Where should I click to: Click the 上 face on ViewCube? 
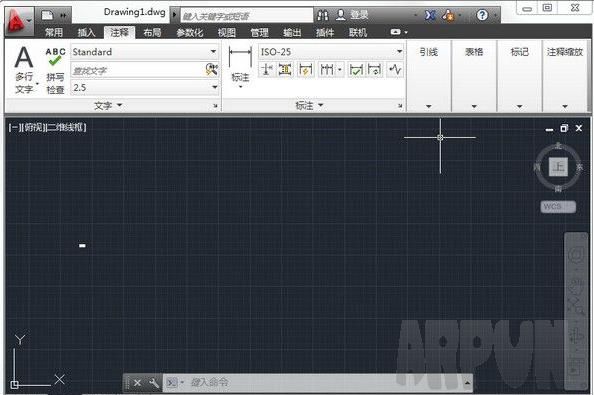point(558,166)
